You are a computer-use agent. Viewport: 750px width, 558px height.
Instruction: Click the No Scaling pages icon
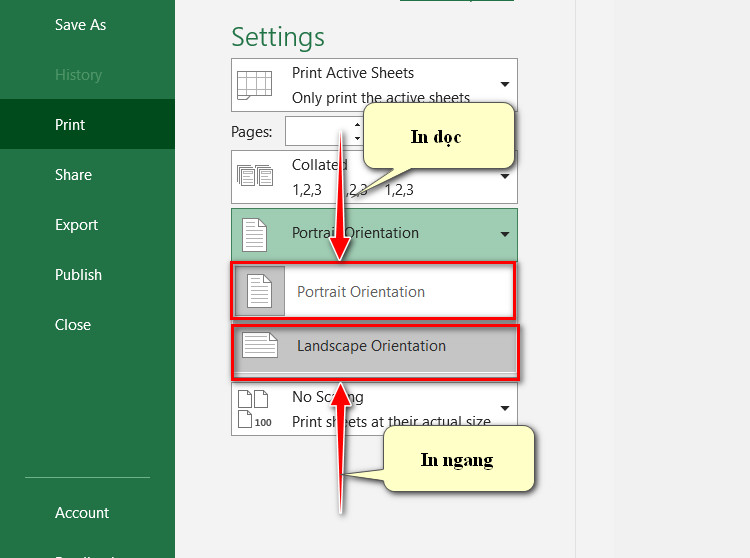click(254, 409)
